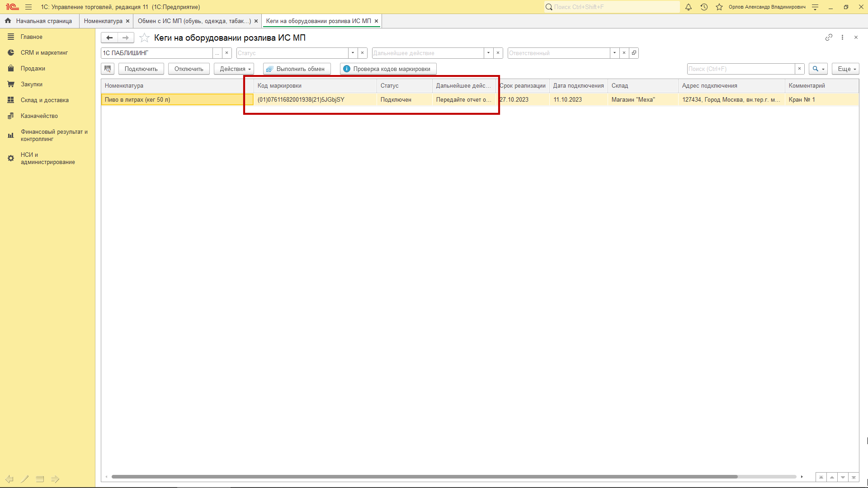This screenshot has width=868, height=488.
Task: Open the Ответственный value in new window
Action: point(634,53)
